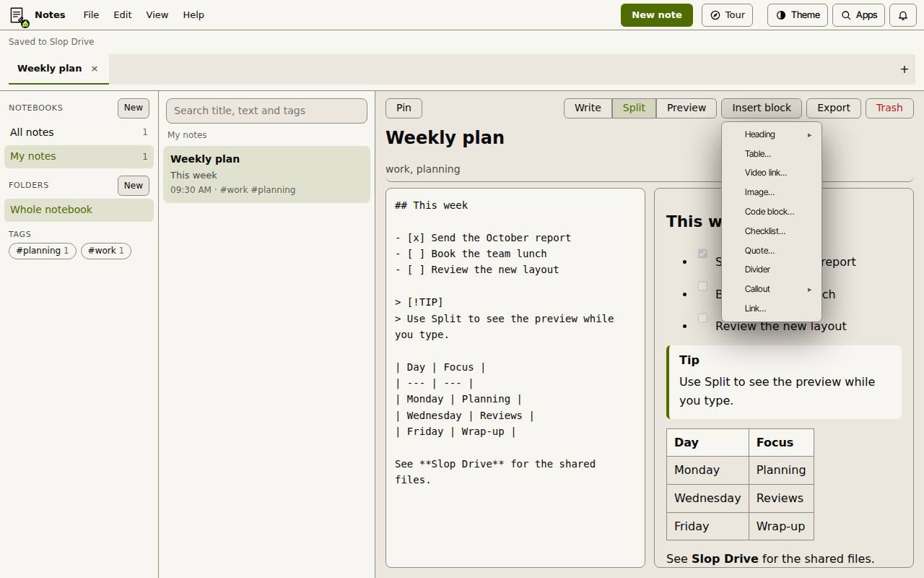Viewport: 924px width, 578px height.
Task: Start the Tour
Action: pos(728,15)
